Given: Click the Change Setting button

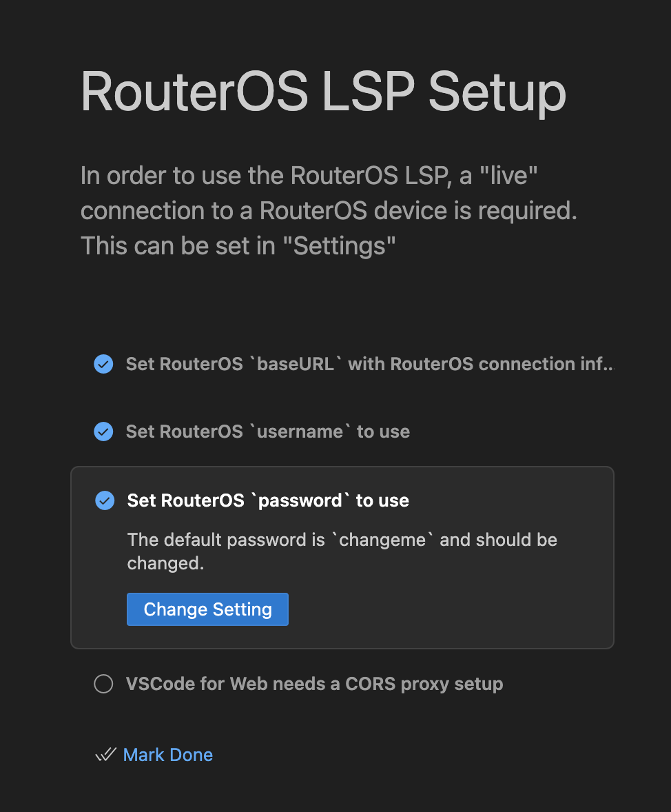Looking at the screenshot, I should pos(207,609).
